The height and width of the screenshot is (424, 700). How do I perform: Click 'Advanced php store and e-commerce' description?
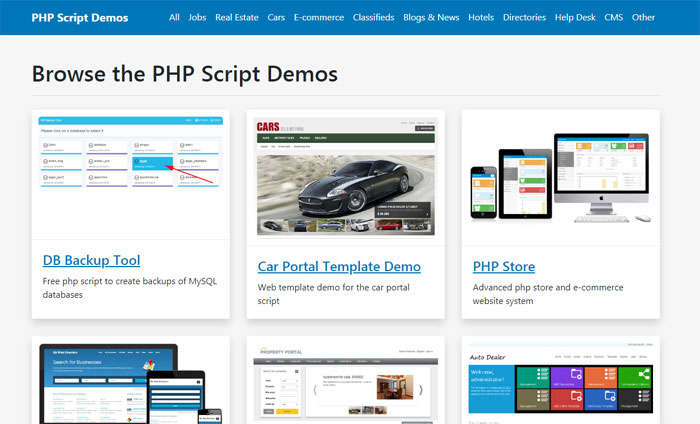548,294
